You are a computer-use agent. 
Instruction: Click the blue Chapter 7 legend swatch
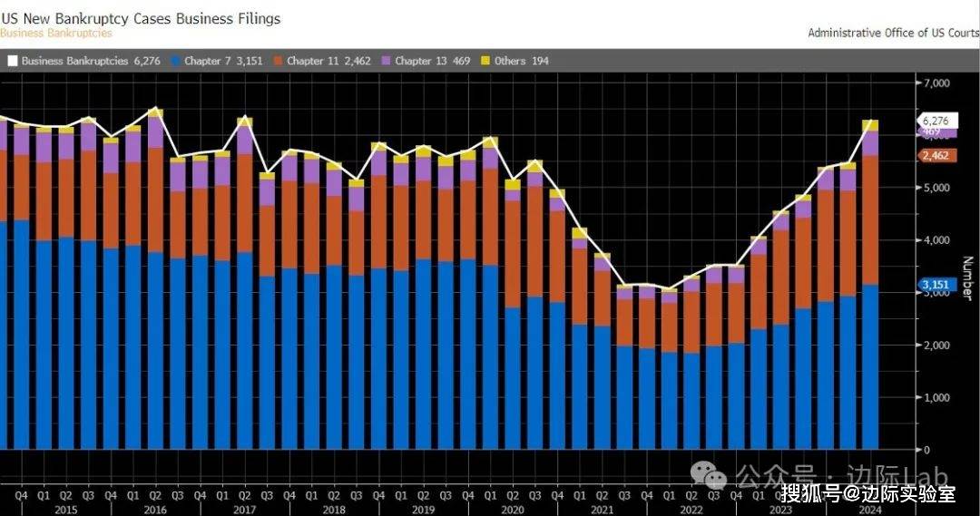coord(176,62)
